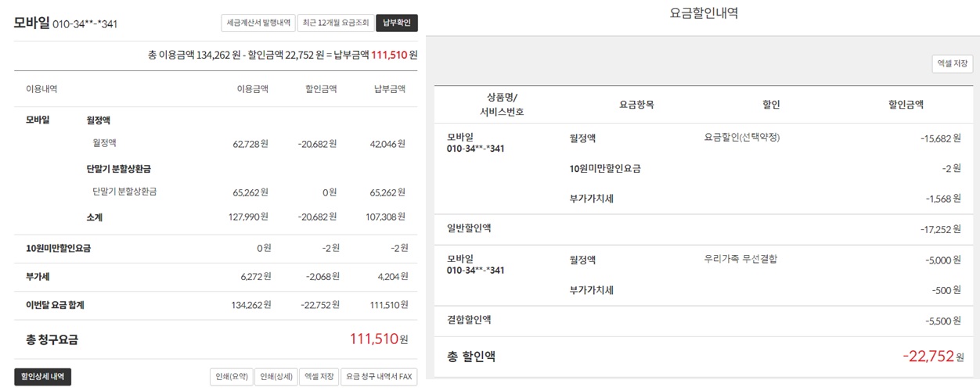The width and height of the screenshot is (980, 391).
Task: Click the 우리가족 무선결합 discount name
Action: [740, 259]
